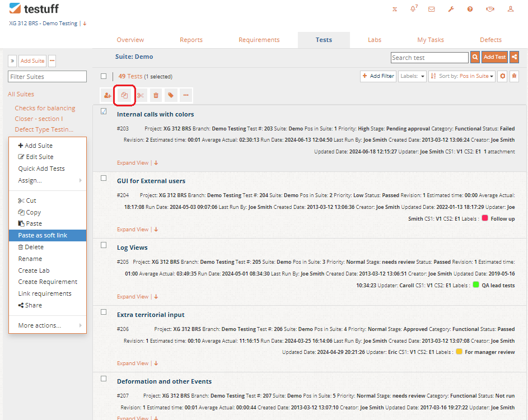Open Assign... submenu in context menu
Viewport: 528px width, 420px height.
tap(48, 180)
